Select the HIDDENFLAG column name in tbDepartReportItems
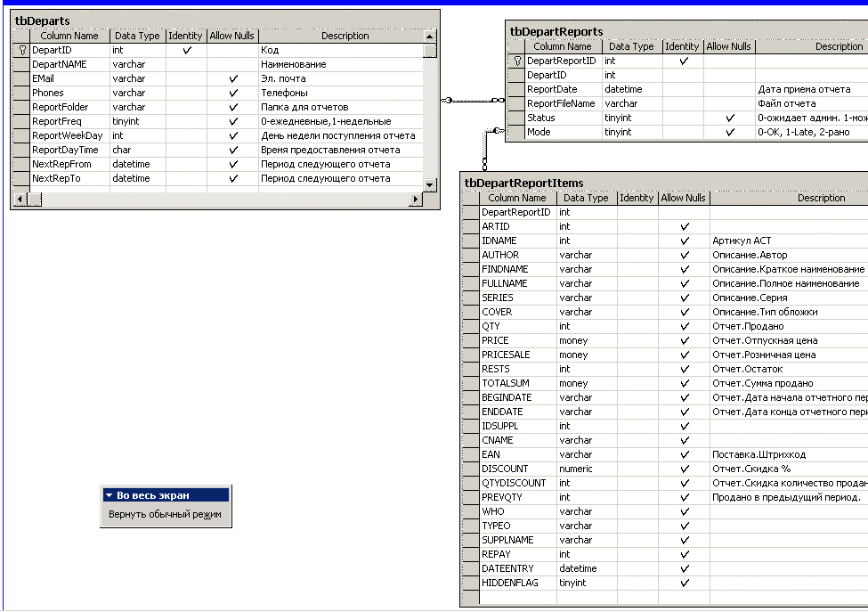868x612 pixels. point(509,583)
